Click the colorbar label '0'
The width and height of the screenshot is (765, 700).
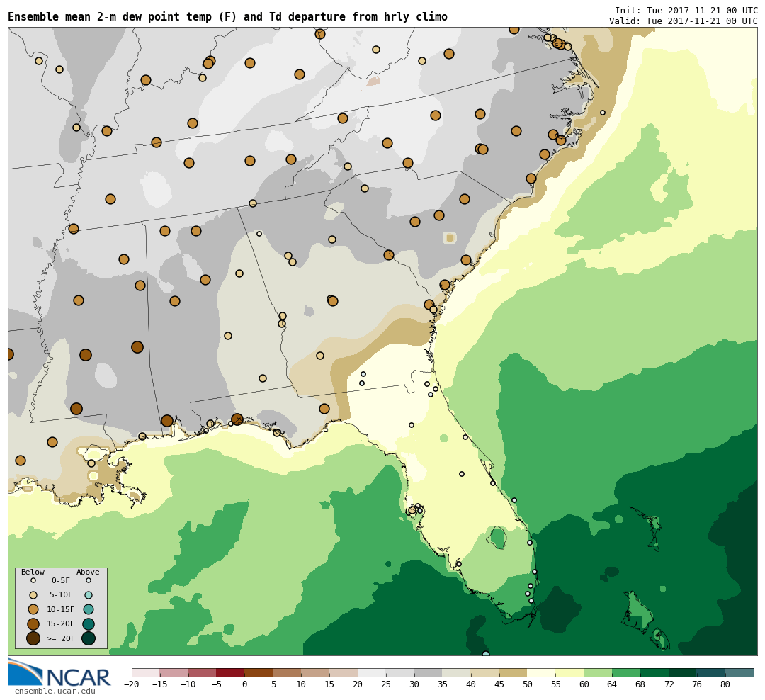(245, 684)
